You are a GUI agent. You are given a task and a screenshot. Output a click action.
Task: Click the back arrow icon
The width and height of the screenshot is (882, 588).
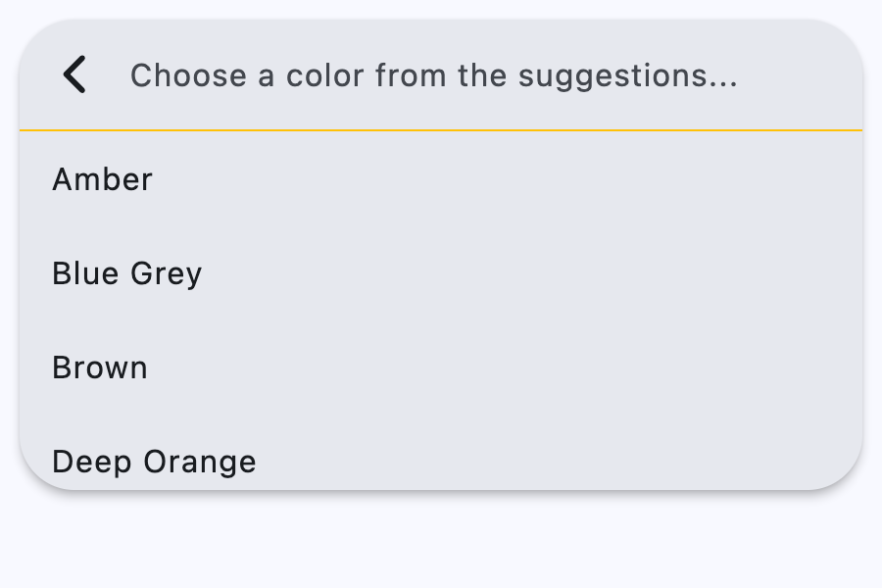[x=74, y=74]
